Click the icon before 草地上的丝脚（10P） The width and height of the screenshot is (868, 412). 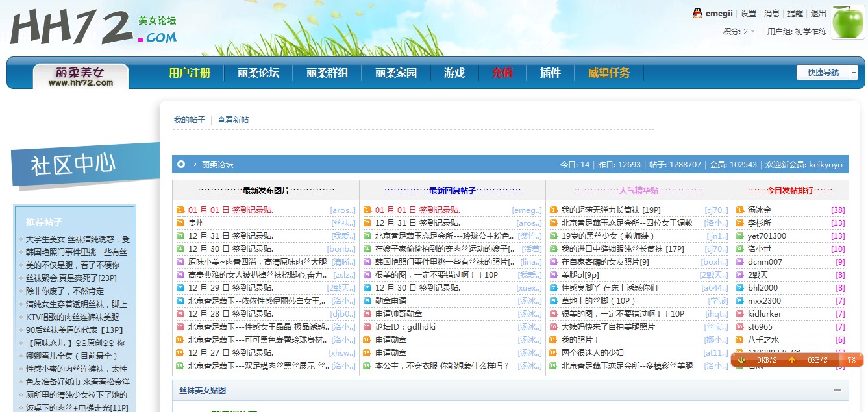coord(554,301)
